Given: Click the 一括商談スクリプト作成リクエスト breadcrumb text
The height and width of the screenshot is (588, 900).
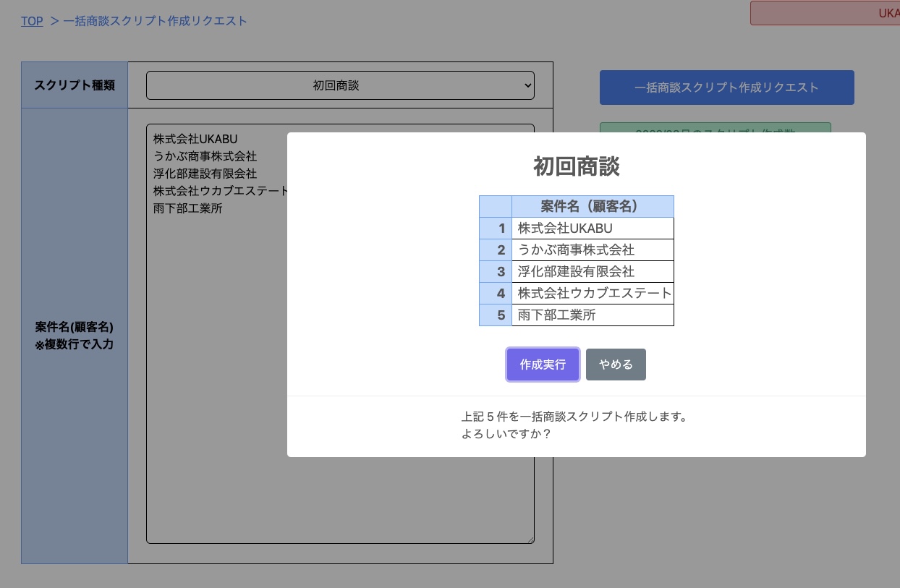Looking at the screenshot, I should [x=155, y=21].
